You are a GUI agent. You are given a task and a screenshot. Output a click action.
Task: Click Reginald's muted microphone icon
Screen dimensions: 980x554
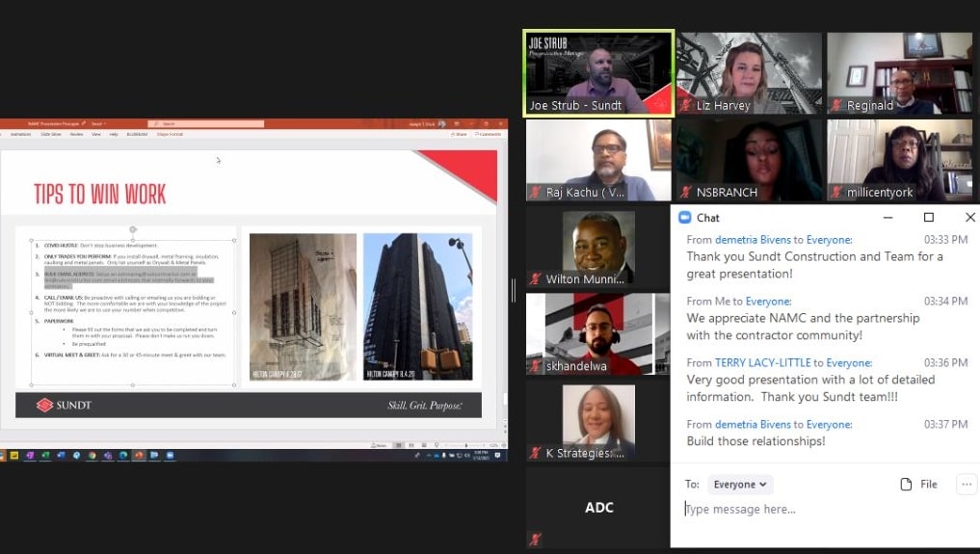[836, 105]
